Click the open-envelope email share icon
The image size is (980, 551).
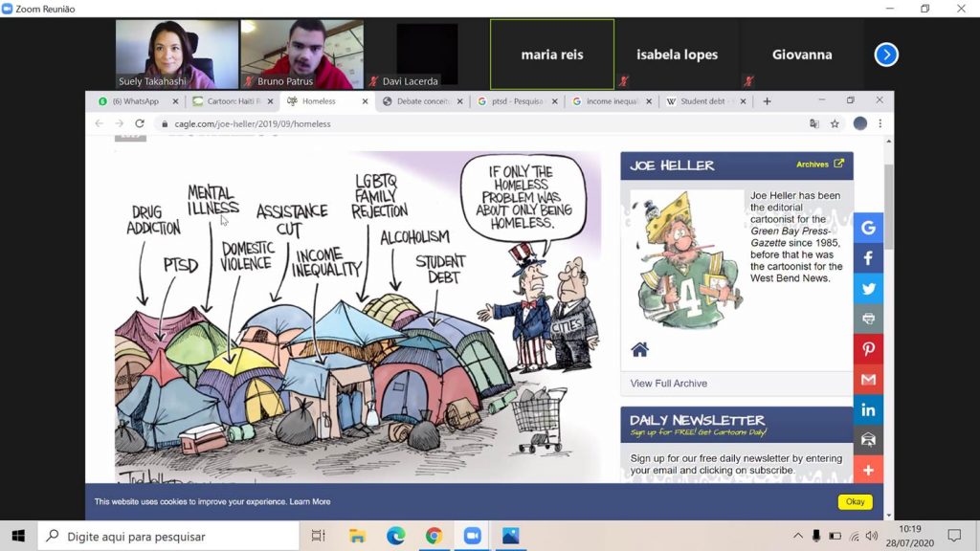(x=868, y=440)
